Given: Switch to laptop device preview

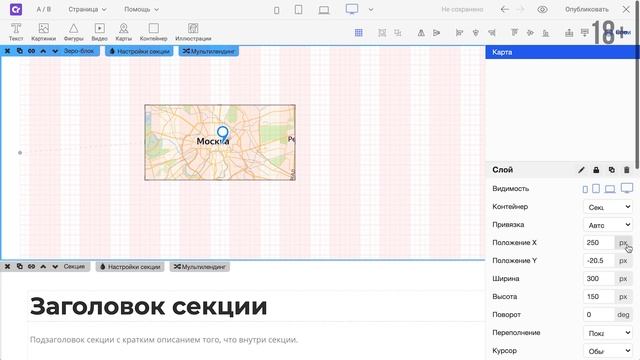Looking at the screenshot, I should click(x=324, y=10).
